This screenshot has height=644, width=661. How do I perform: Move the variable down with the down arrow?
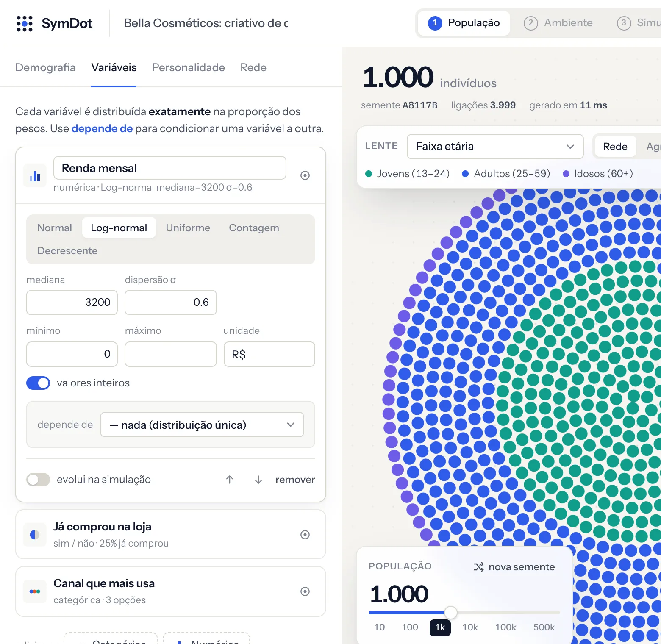pyautogui.click(x=258, y=480)
